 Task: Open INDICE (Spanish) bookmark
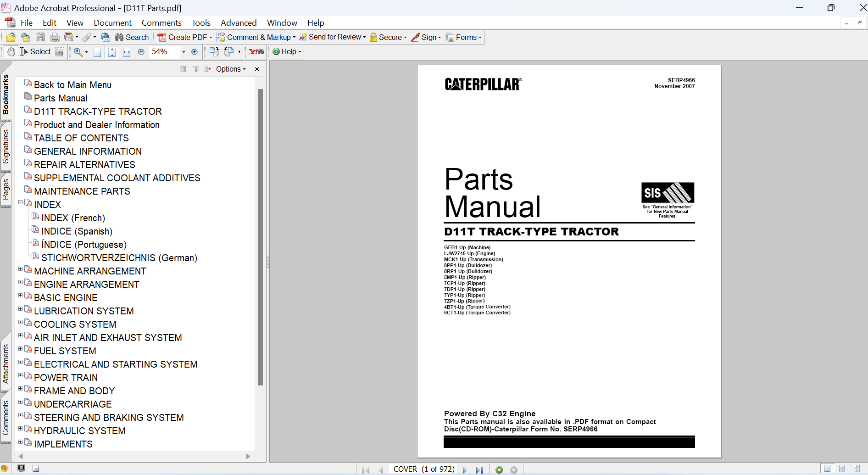[x=77, y=231]
